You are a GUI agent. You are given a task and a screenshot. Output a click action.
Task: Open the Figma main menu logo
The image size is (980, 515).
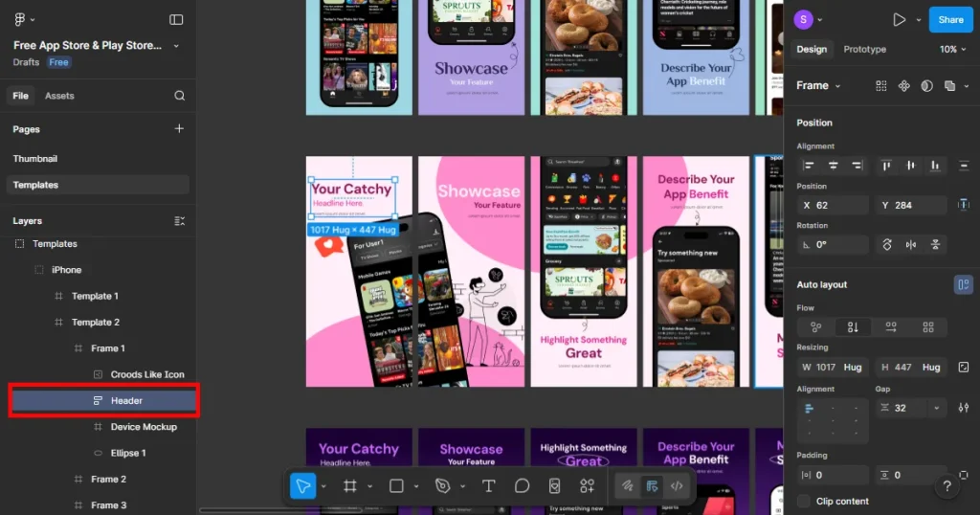(x=19, y=19)
